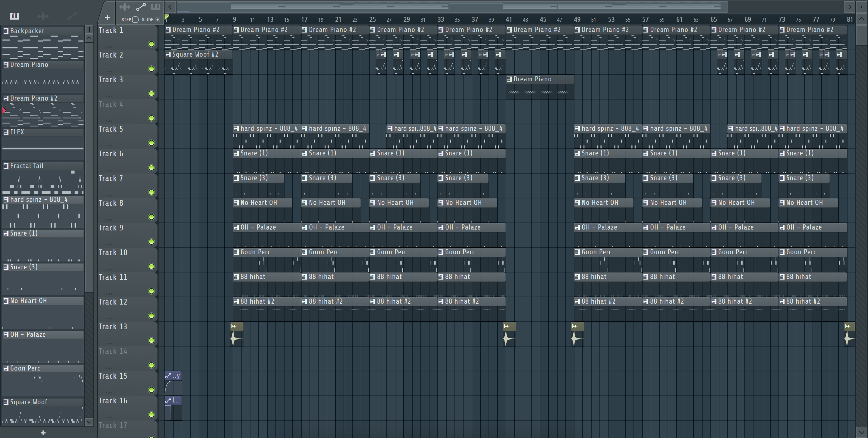Add a new pattern with picker plus button
The height and width of the screenshot is (438, 868).
pos(43,433)
